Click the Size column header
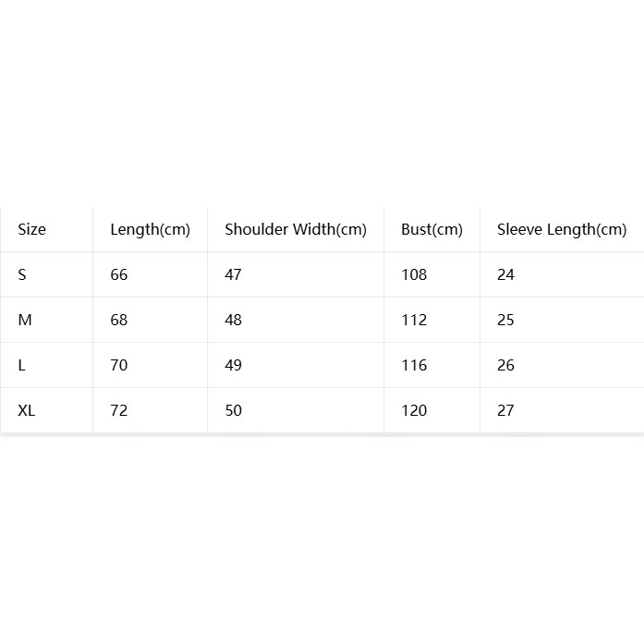 point(31,229)
